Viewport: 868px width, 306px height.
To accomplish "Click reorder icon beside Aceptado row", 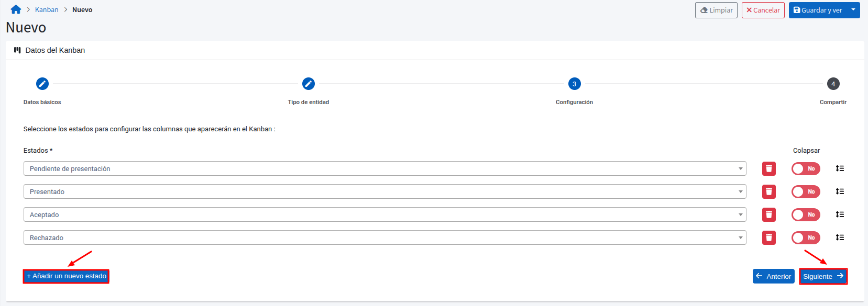I will tap(840, 214).
